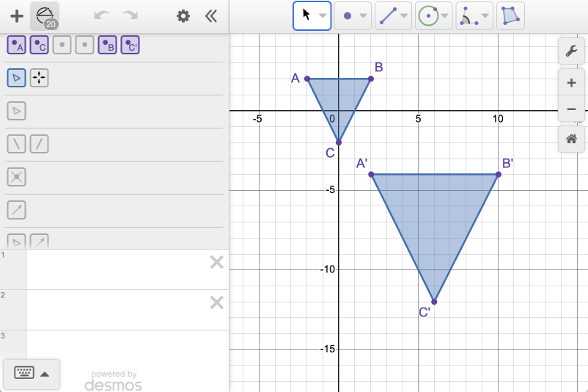This screenshot has height=392, width=588.
Task: Open the Add Item plus menu
Action: point(16,16)
